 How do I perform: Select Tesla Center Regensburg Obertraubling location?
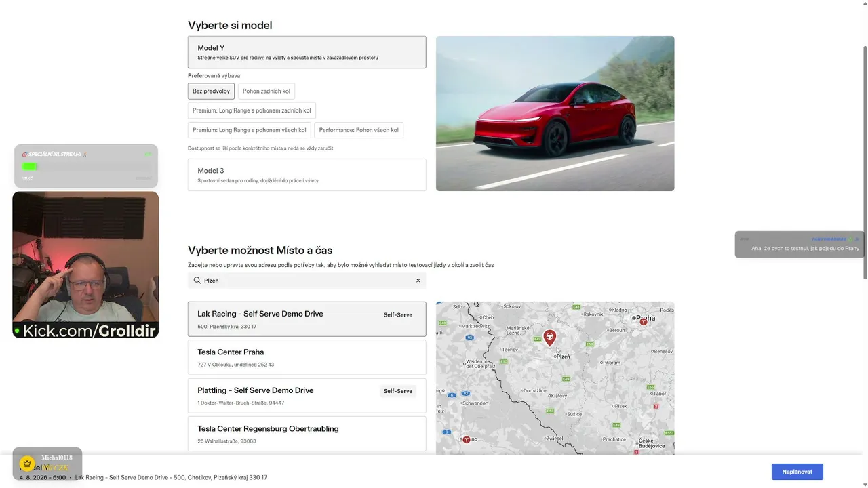tap(307, 434)
